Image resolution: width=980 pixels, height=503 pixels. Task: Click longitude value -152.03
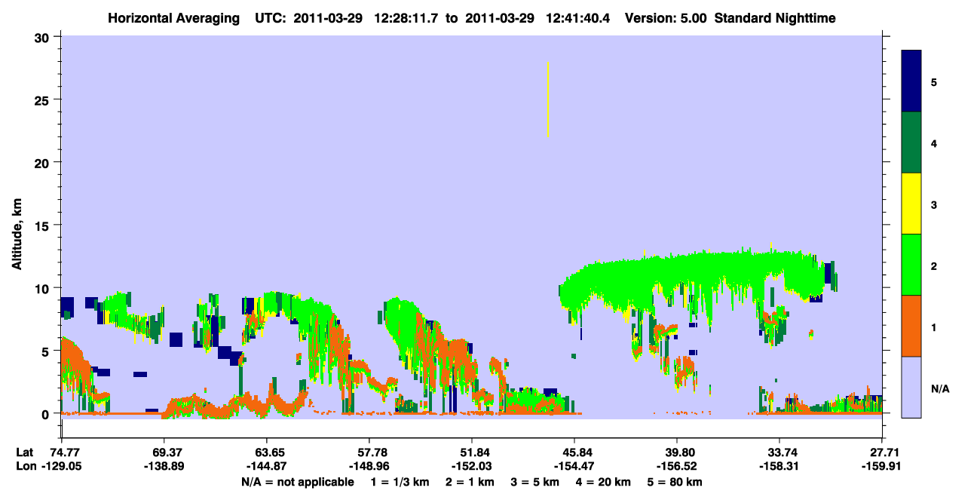tap(472, 467)
